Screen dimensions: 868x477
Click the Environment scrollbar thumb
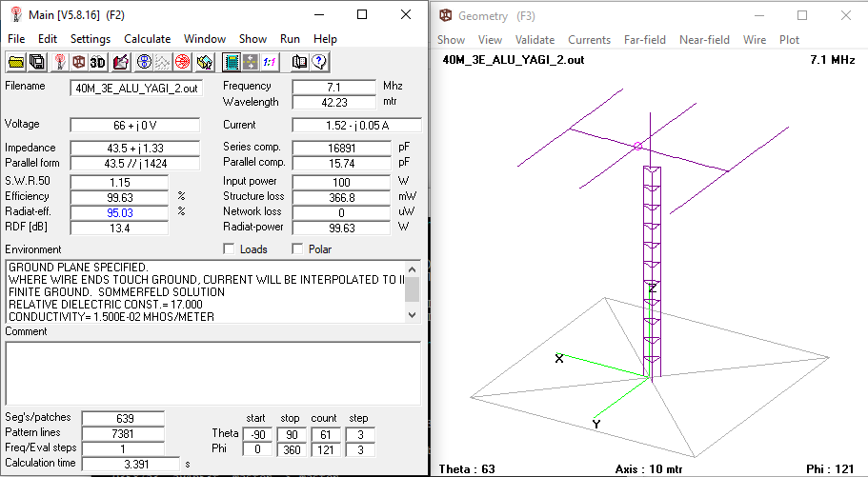click(x=412, y=288)
